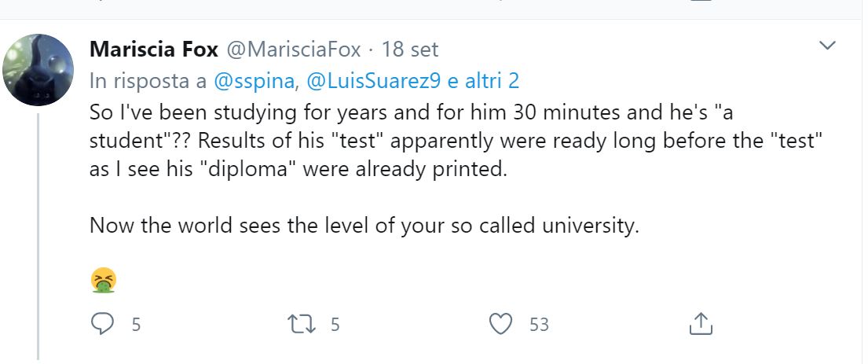Screen dimensions: 868x364
Task: Click the retweet count of 5
Action: click(335, 324)
